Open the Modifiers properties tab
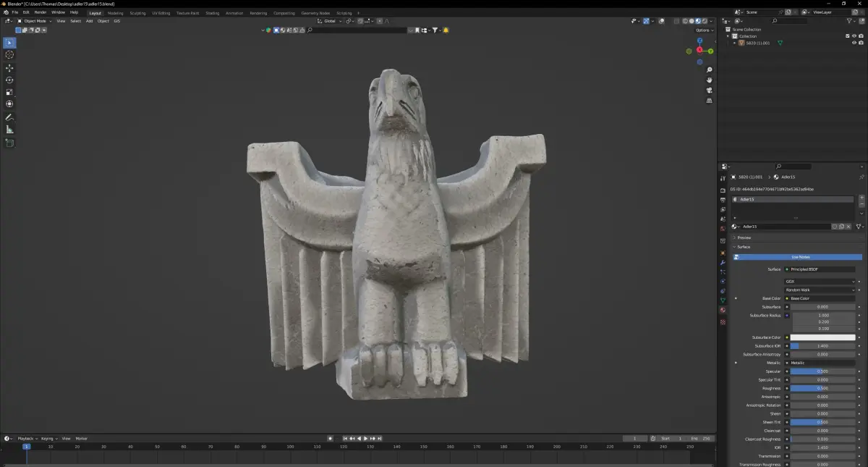This screenshot has height=467, width=868. point(723,262)
